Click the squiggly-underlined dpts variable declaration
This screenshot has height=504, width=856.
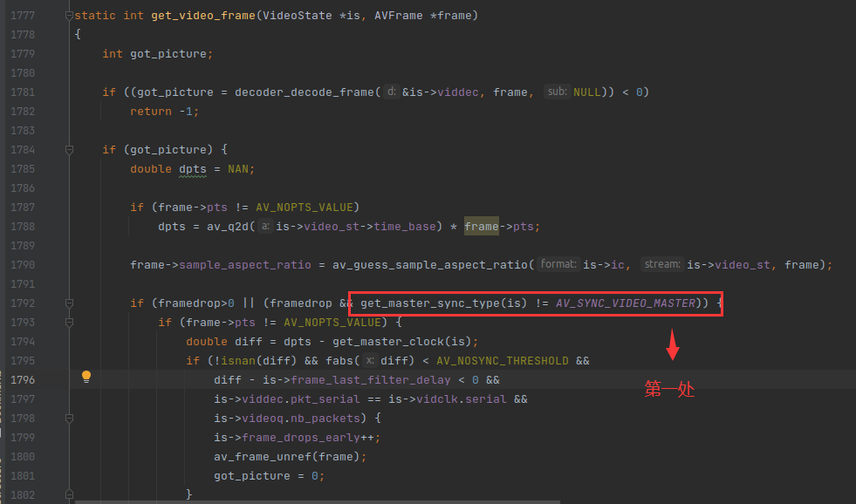193,169
